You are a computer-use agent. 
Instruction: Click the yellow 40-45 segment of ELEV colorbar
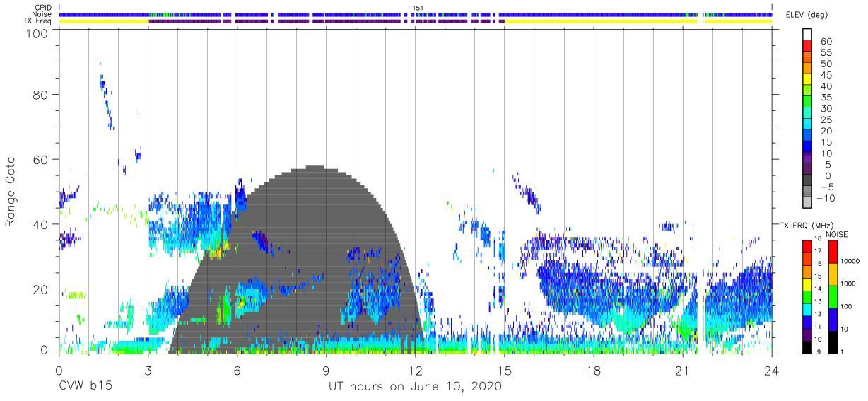tap(807, 81)
